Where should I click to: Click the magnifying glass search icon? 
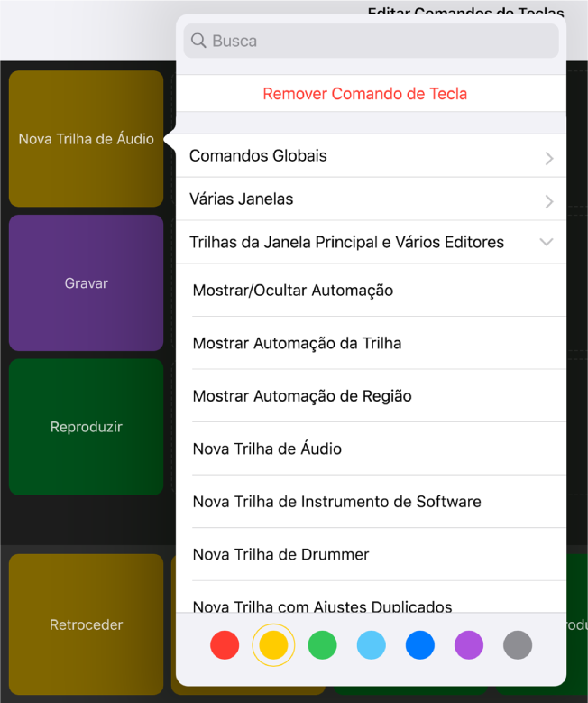coord(198,41)
